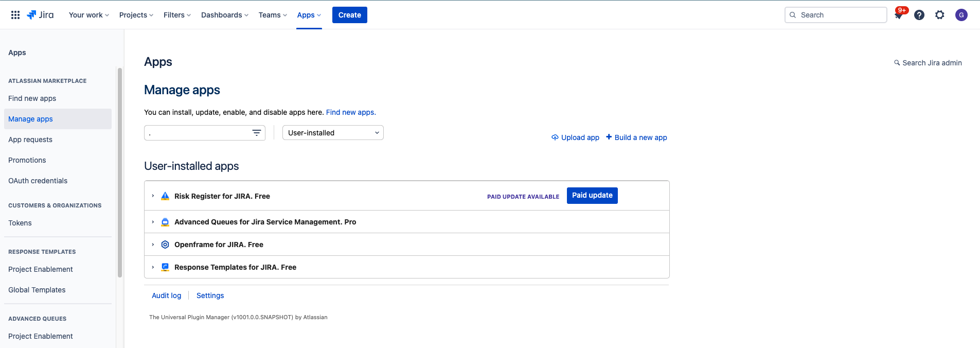Click the Paid update button
The width and height of the screenshot is (980, 348).
[x=592, y=196]
